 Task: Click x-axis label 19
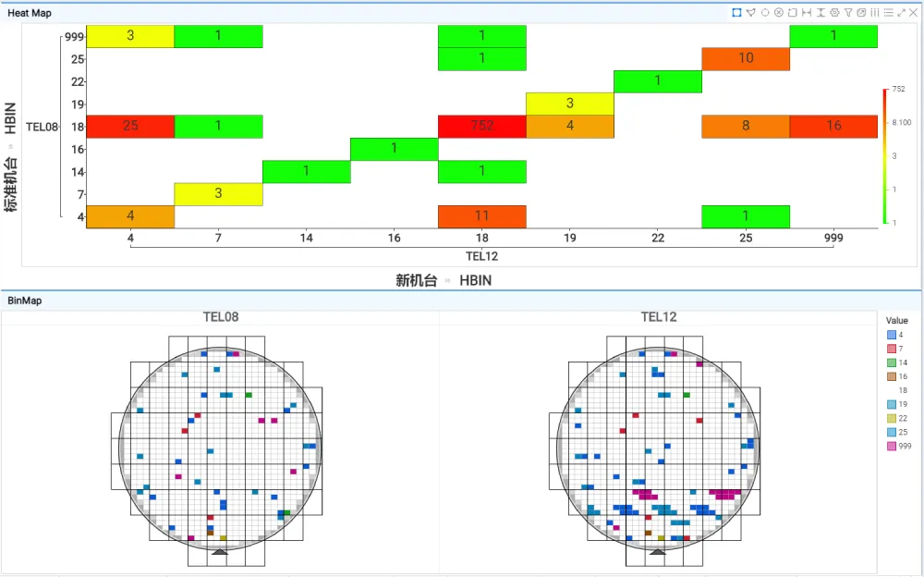(570, 238)
